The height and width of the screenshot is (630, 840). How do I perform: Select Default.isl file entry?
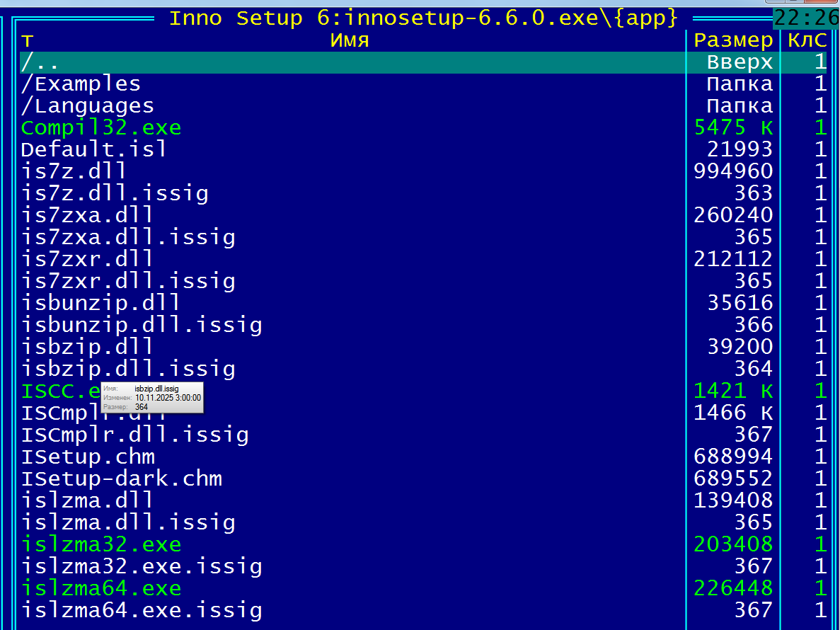(x=94, y=150)
